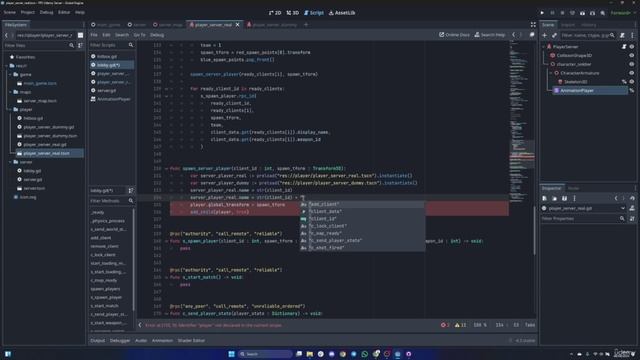Fold the spawn_server_player function
The image size is (640, 360).
coord(166,169)
